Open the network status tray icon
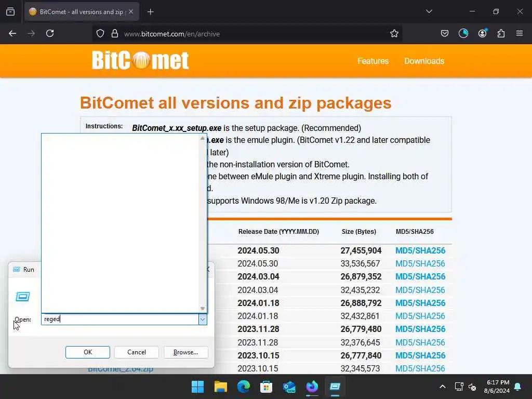 pyautogui.click(x=459, y=387)
